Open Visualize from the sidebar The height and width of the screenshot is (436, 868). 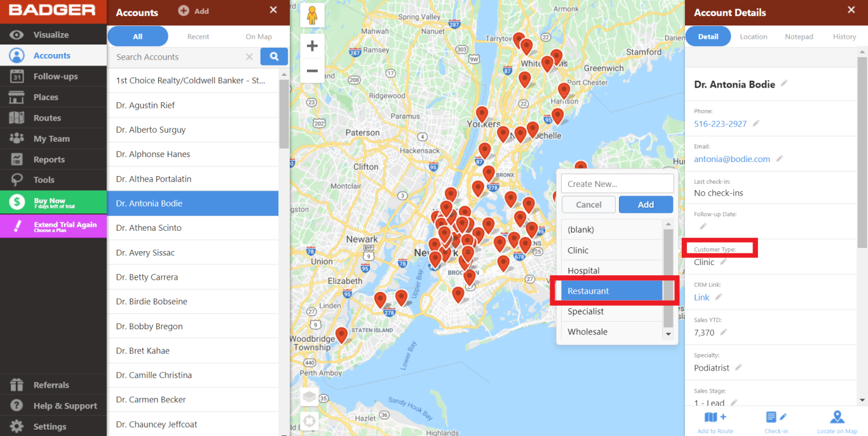coord(53,35)
